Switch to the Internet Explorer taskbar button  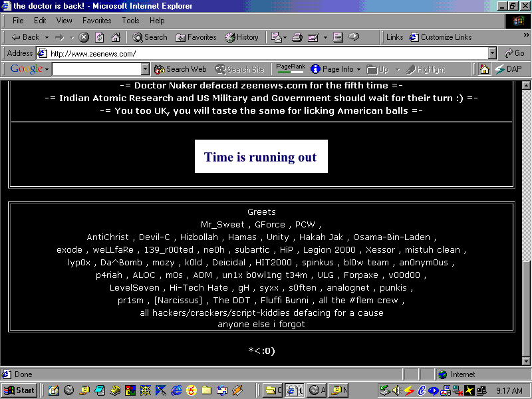coord(295,390)
